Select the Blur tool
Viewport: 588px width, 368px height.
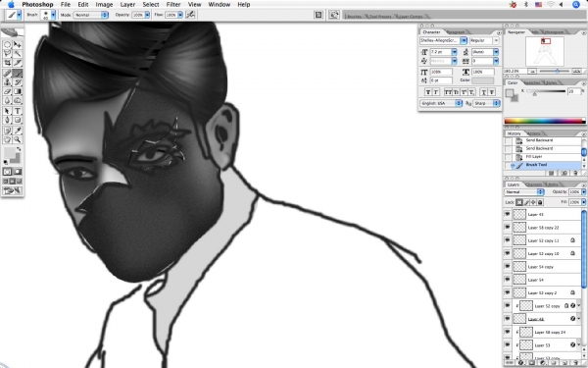coord(7,101)
